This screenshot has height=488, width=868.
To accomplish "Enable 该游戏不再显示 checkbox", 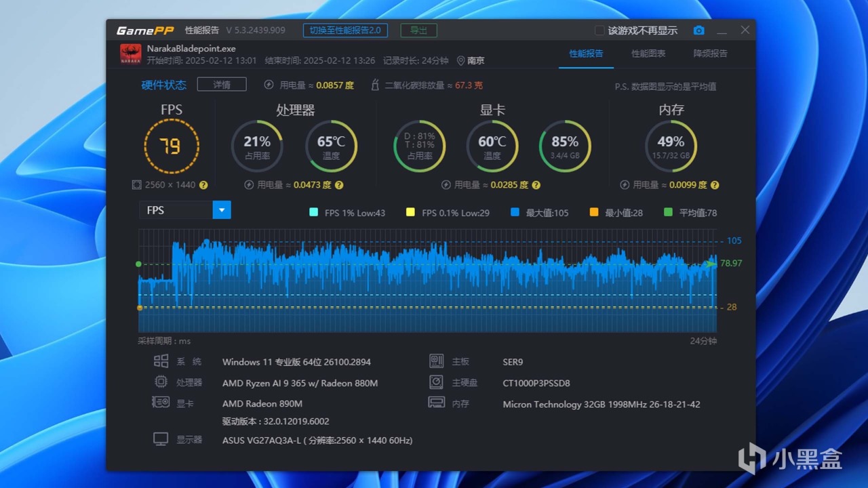I will point(599,30).
